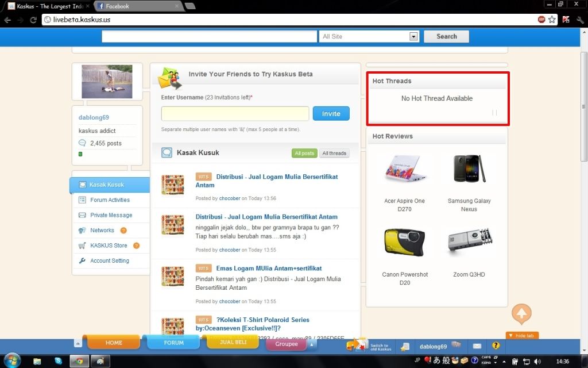Click the Kaskus search text field
The height and width of the screenshot is (368, 588).
209,36
